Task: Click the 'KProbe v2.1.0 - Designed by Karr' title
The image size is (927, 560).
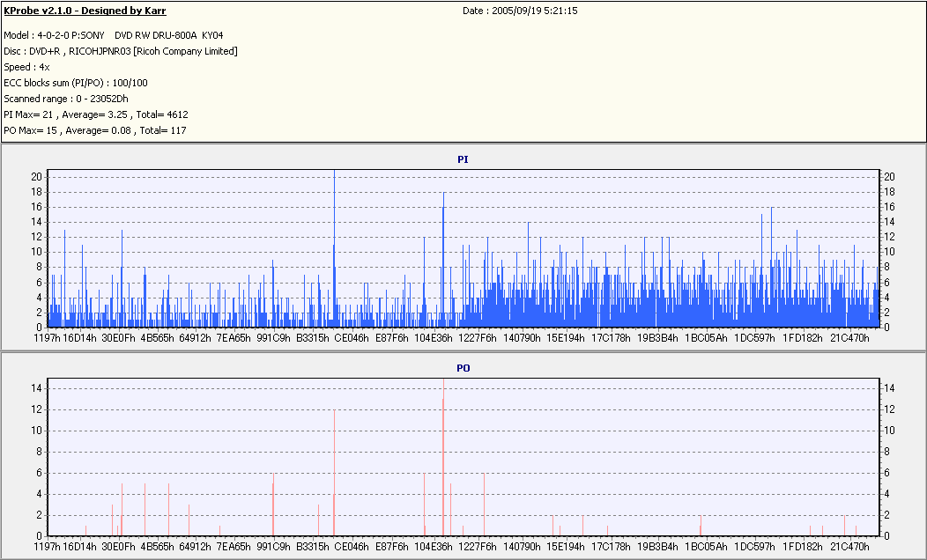Action: coord(85,11)
